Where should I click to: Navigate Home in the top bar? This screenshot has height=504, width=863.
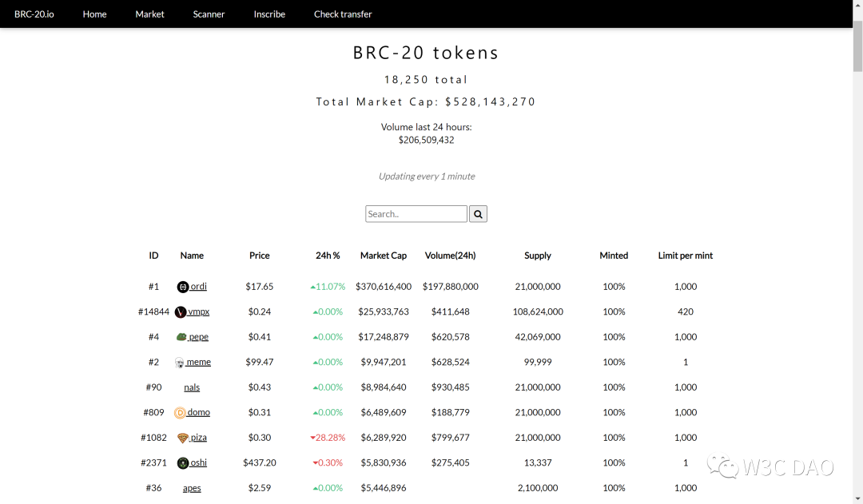pos(94,14)
